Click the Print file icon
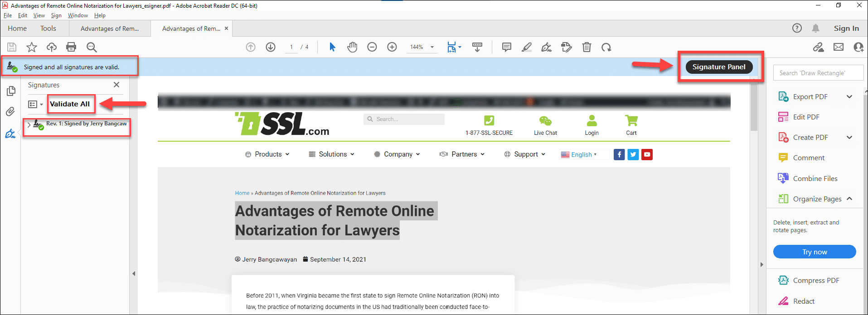This screenshot has height=315, width=868. coord(71,47)
